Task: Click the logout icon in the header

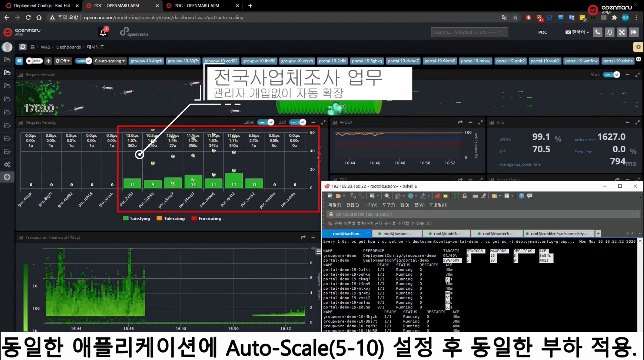Action: pyautogui.click(x=634, y=32)
